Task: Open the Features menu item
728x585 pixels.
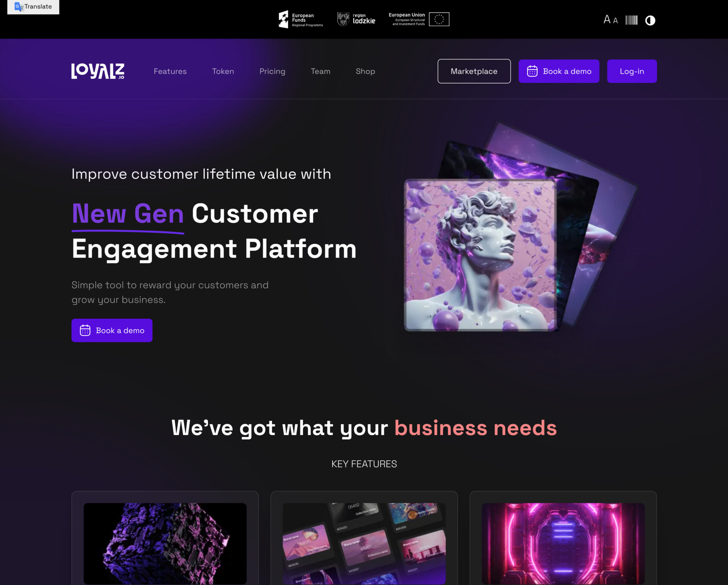Action: point(170,71)
